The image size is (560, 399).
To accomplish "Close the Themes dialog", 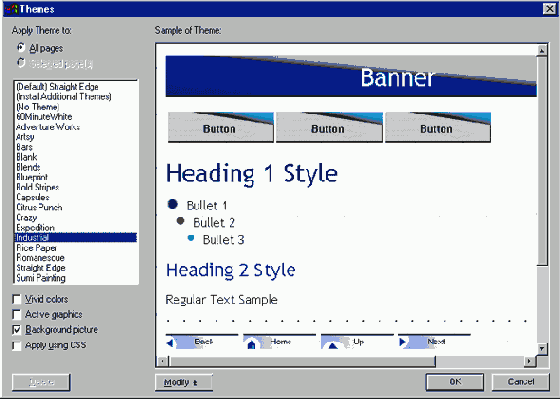I will pyautogui.click(x=549, y=9).
